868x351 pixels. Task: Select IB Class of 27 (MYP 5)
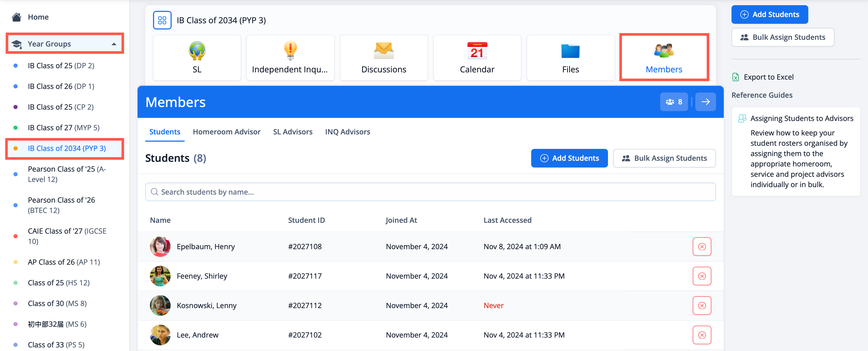pos(63,128)
